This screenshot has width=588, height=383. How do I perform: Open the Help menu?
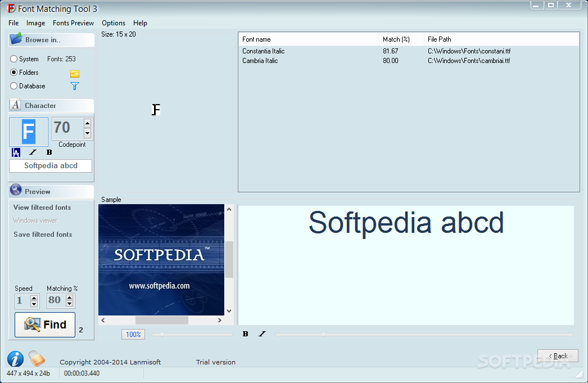[x=140, y=23]
